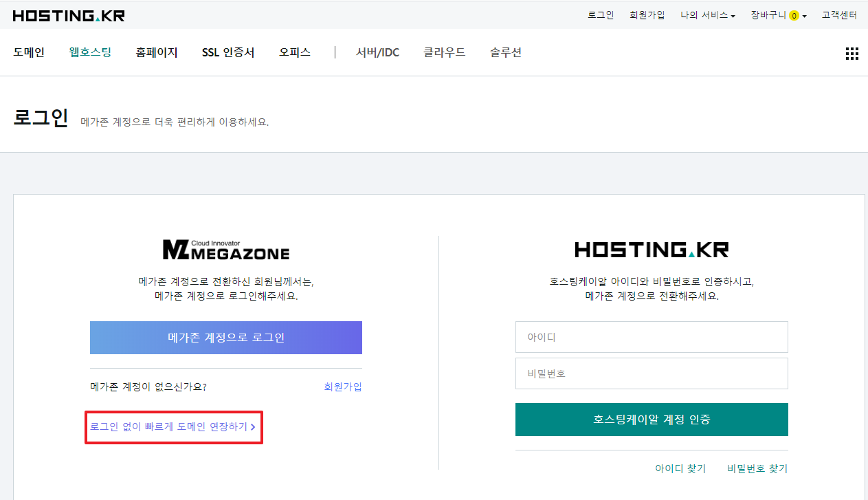
Task: Open the 서버/IDC menu
Action: pyautogui.click(x=377, y=52)
